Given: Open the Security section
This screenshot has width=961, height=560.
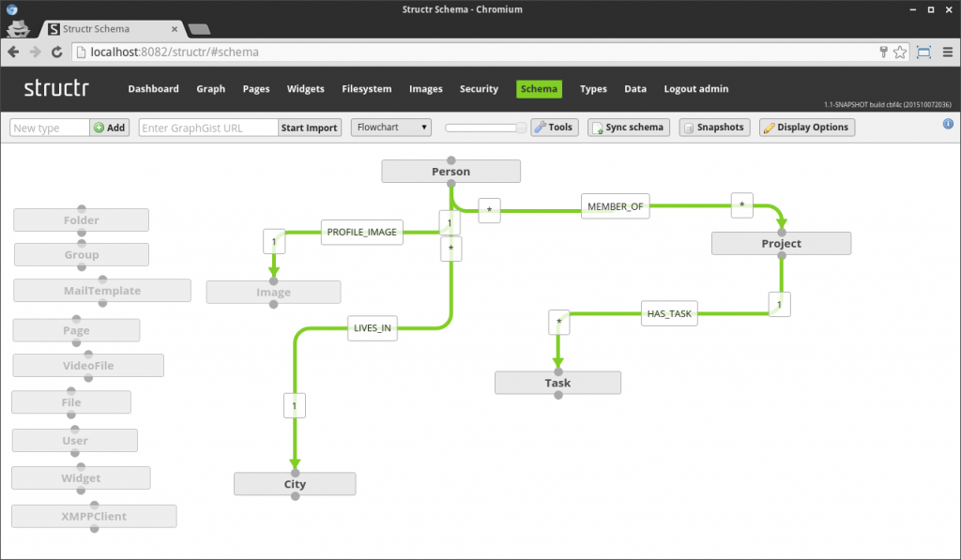Looking at the screenshot, I should coord(479,89).
